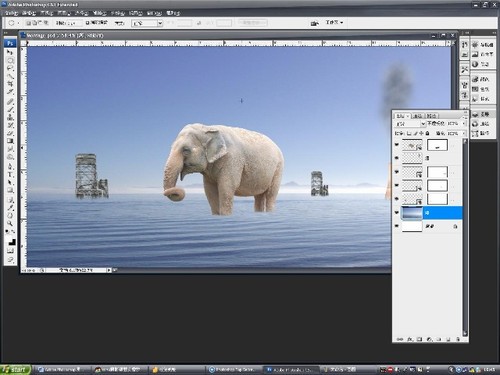Delete layer using trash icon
500x375 pixels.
458,339
